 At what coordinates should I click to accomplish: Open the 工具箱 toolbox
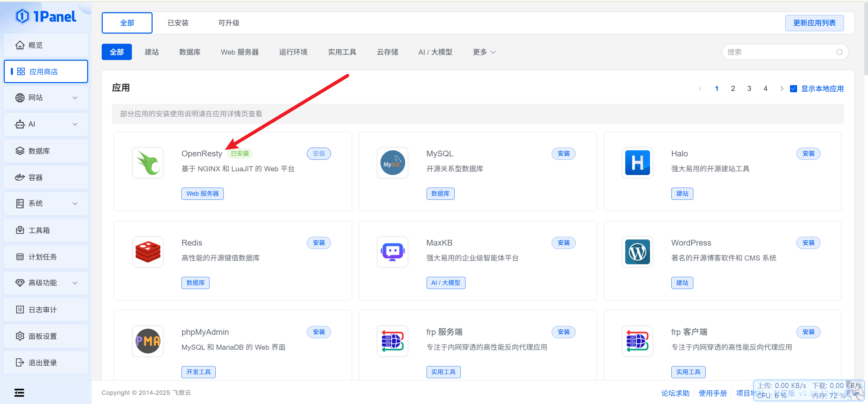click(x=46, y=230)
